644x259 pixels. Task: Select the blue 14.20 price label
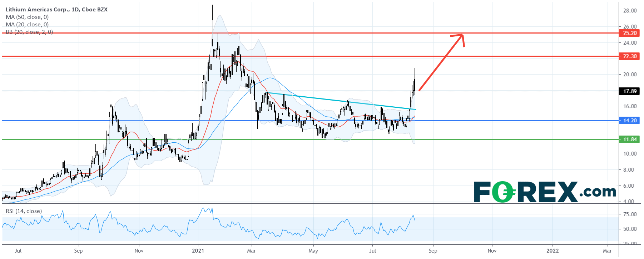coord(629,121)
